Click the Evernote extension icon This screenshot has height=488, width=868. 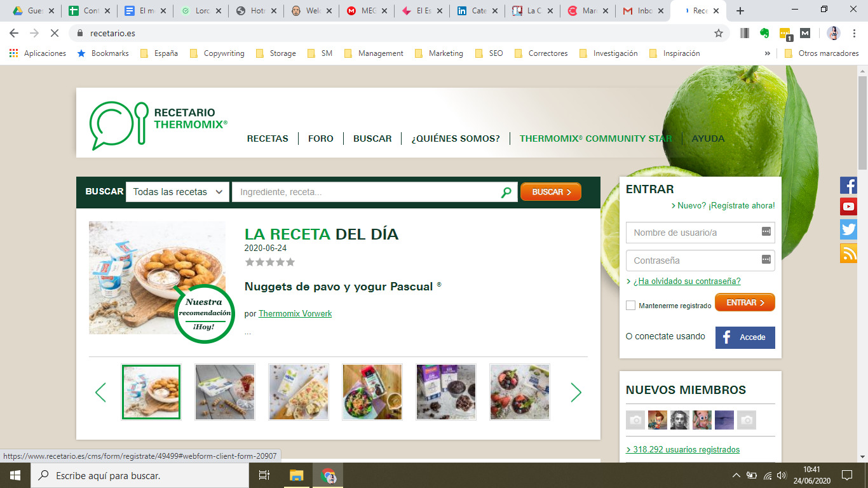click(764, 34)
